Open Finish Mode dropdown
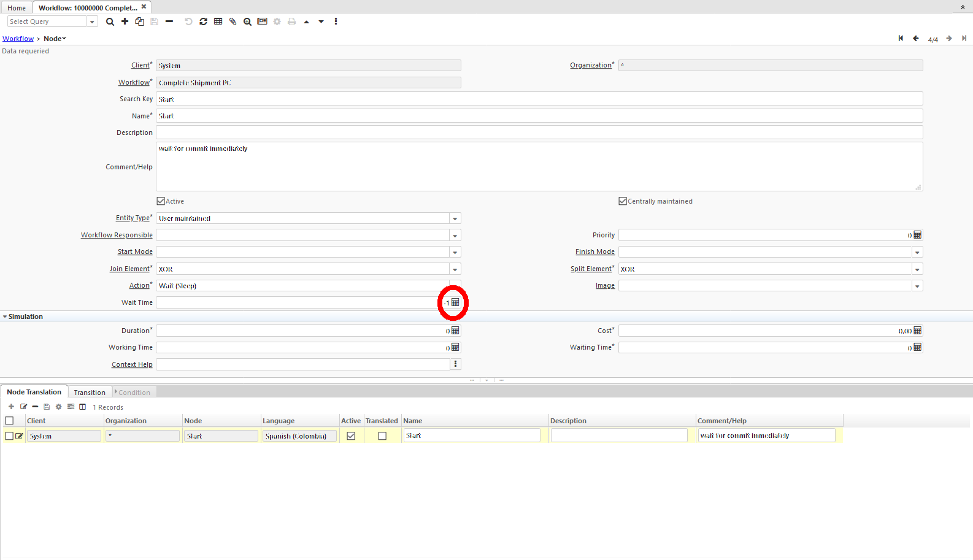Image resolution: width=973 pixels, height=560 pixels. 917,252
